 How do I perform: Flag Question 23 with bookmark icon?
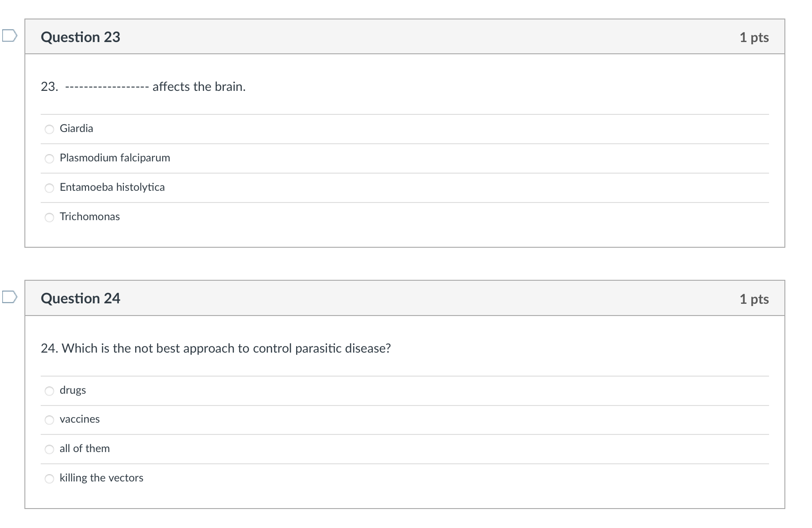[x=9, y=35]
